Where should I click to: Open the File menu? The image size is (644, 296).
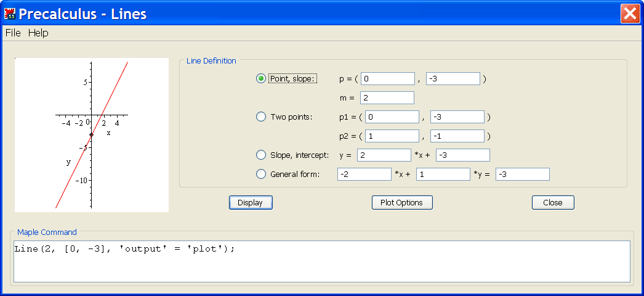pos(13,33)
